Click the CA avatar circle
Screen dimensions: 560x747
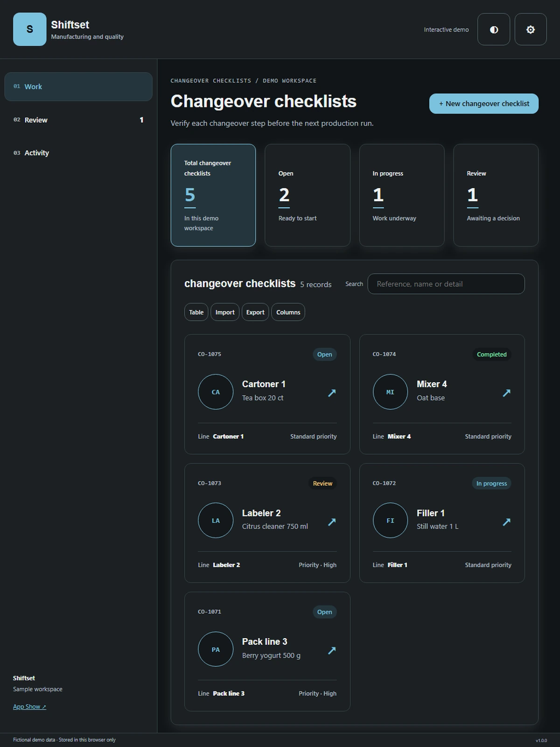[216, 392]
